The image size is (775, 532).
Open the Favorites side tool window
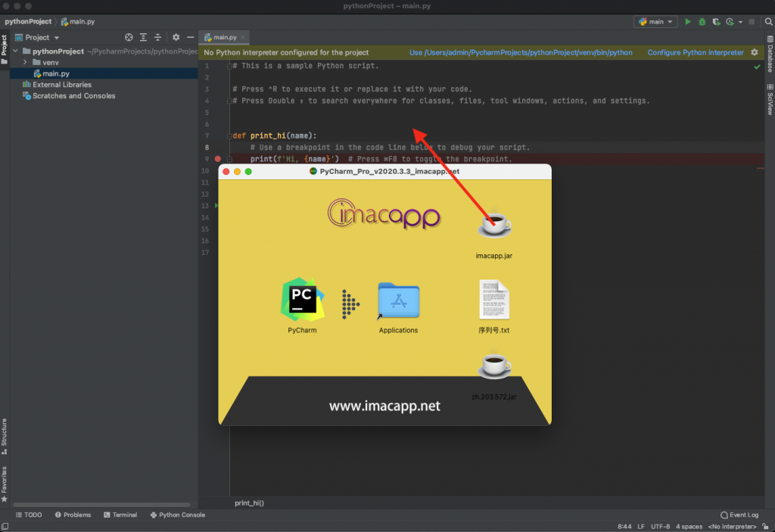[x=4, y=484]
